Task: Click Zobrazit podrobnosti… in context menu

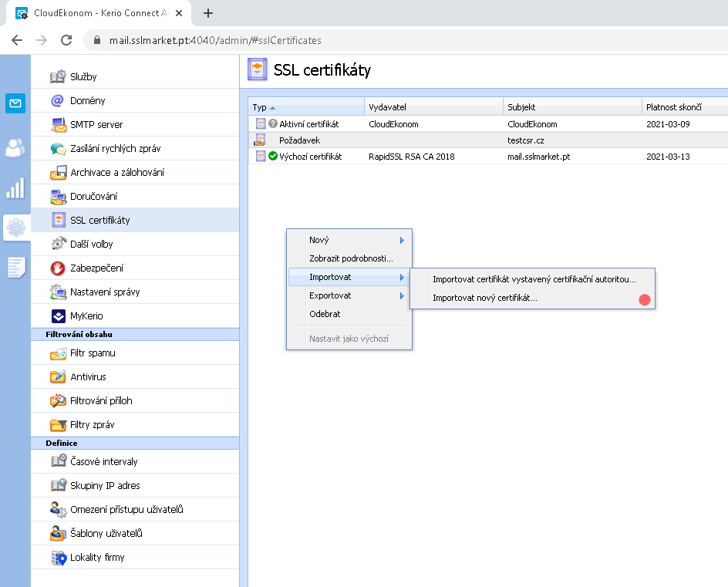Action: coord(351,259)
